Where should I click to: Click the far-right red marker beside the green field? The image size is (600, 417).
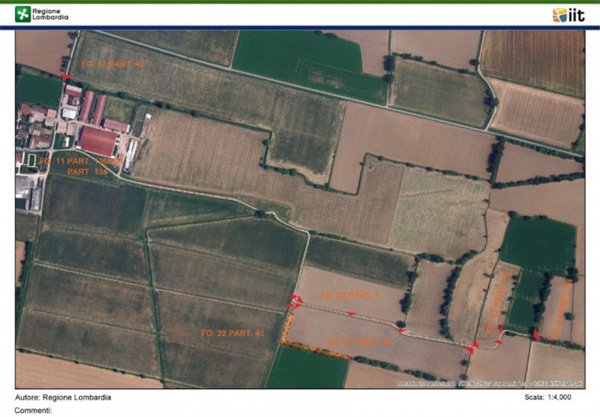[536, 334]
